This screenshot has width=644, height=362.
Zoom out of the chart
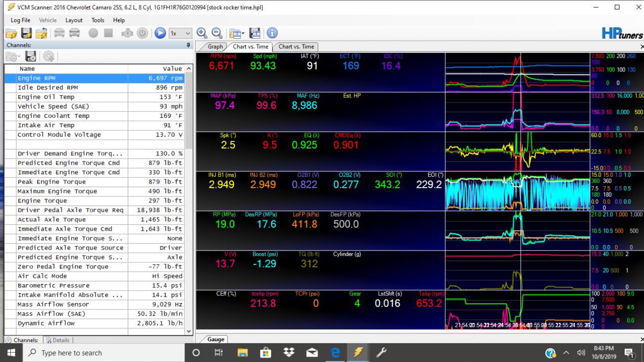click(x=217, y=33)
